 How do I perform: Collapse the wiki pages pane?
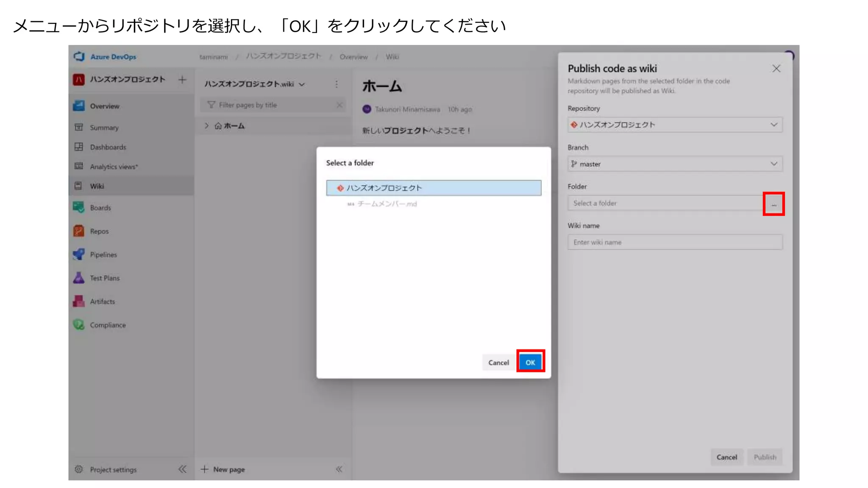pyautogui.click(x=339, y=469)
